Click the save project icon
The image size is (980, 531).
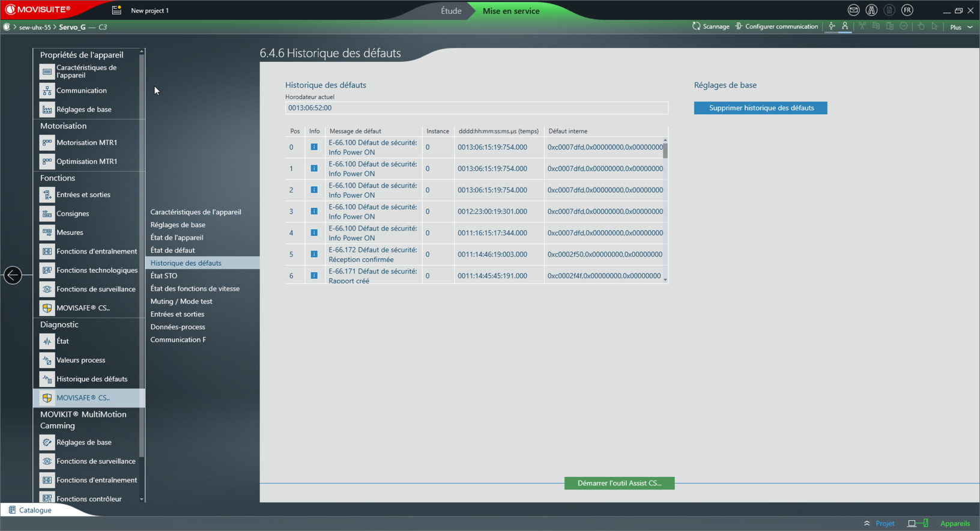point(116,10)
